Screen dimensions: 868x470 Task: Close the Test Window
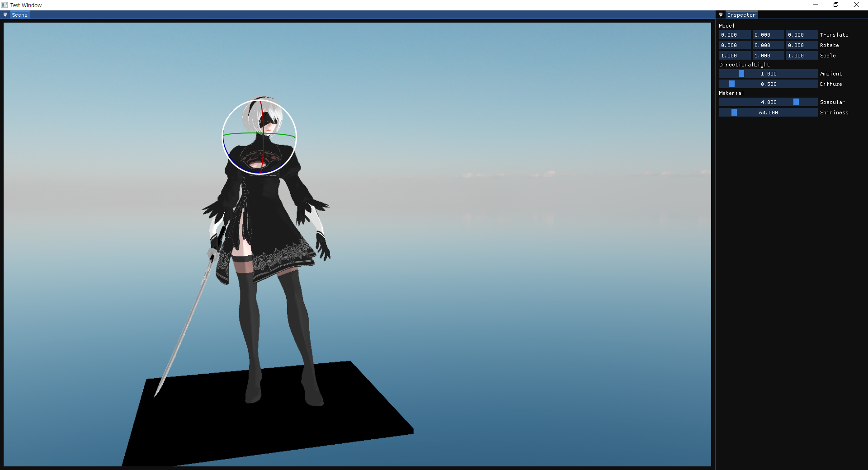pos(857,5)
